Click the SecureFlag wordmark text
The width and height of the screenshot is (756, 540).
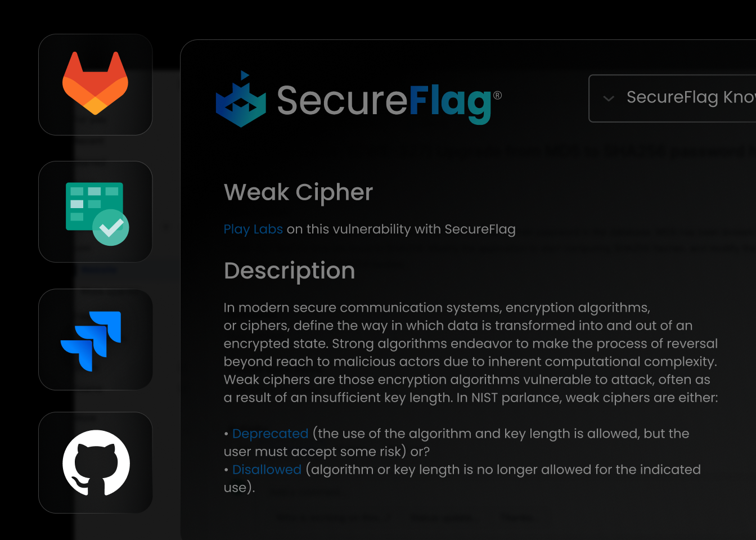pyautogui.click(x=384, y=102)
